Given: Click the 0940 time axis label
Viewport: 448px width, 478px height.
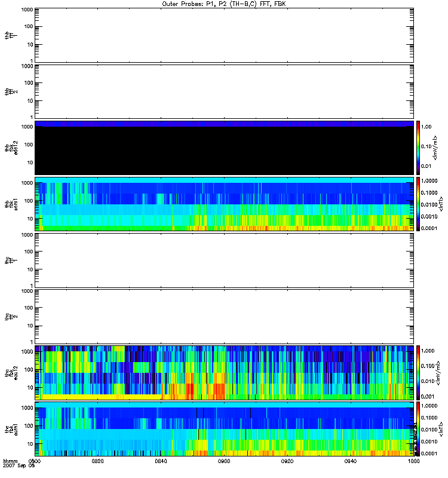Looking at the screenshot, I should (x=351, y=461).
